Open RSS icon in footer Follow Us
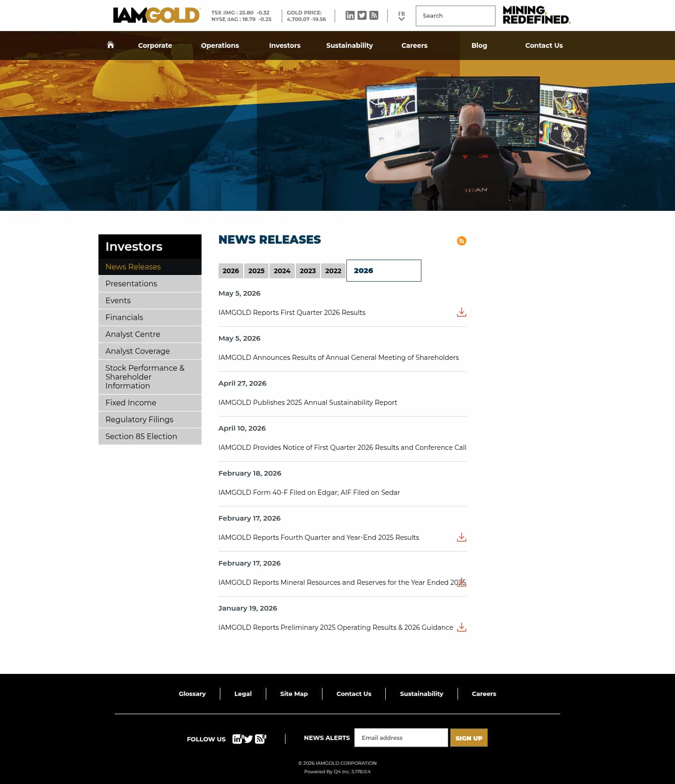This screenshot has width=675, height=784. coord(260,739)
